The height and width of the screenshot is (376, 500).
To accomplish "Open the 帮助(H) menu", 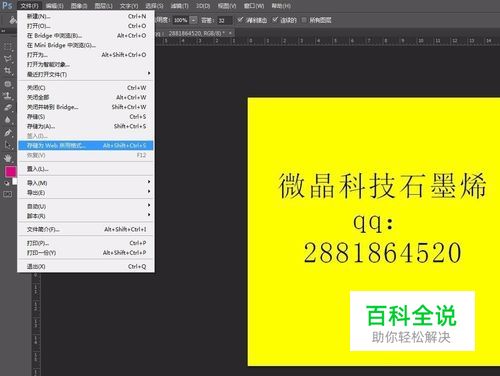I will click(281, 6).
